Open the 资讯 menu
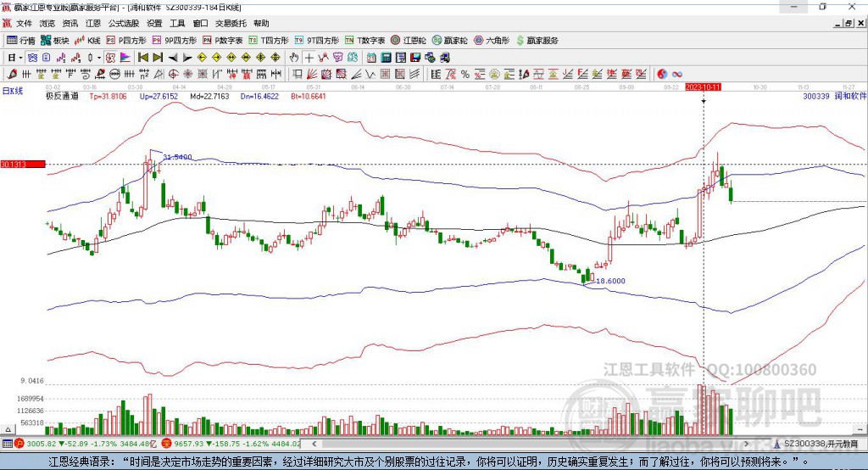This screenshot has height=470, width=868. [x=70, y=23]
